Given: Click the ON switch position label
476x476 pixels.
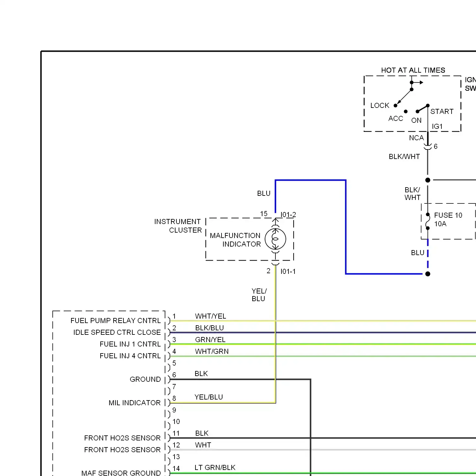Looking at the screenshot, I should [x=416, y=120].
